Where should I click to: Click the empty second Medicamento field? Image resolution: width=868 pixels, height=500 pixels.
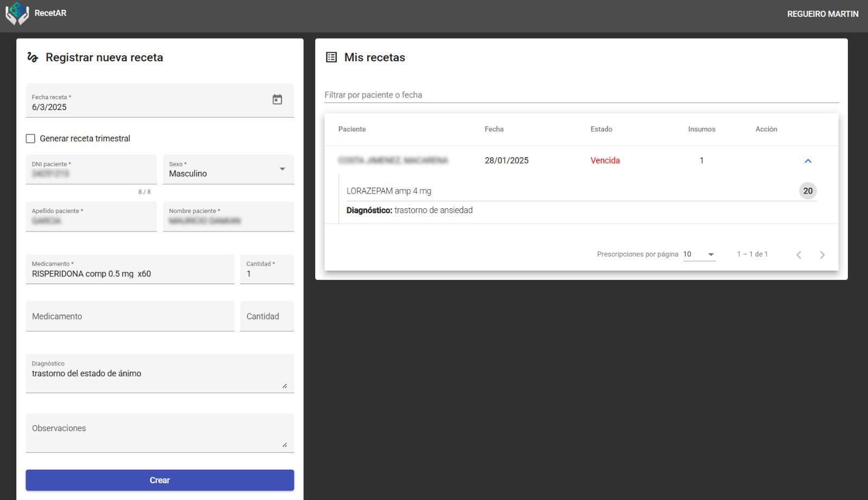pos(130,317)
